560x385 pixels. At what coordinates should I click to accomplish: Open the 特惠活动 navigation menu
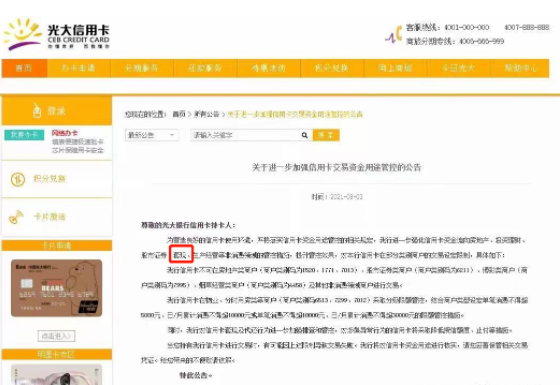click(x=269, y=68)
